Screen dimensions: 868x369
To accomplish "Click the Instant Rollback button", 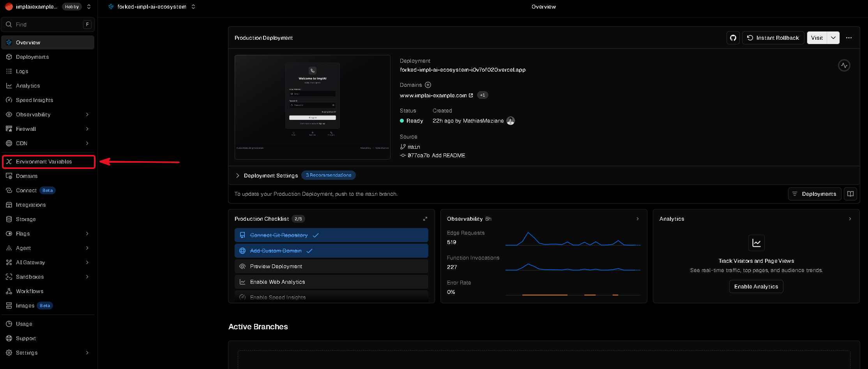I will click(x=773, y=38).
